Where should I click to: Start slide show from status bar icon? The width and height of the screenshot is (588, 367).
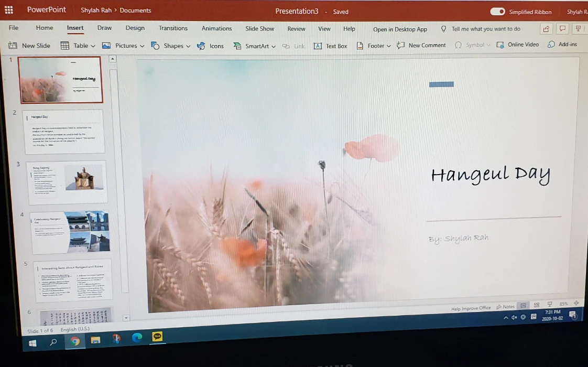550,304
